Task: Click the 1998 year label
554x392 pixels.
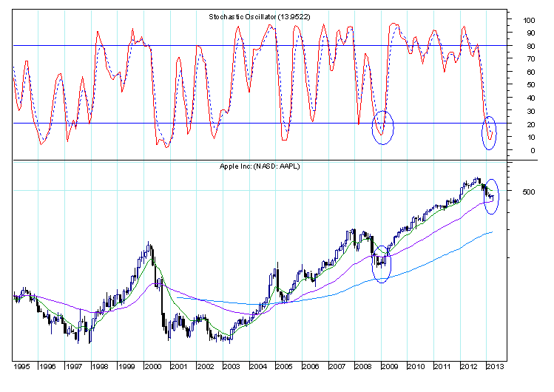Action: pos(100,366)
